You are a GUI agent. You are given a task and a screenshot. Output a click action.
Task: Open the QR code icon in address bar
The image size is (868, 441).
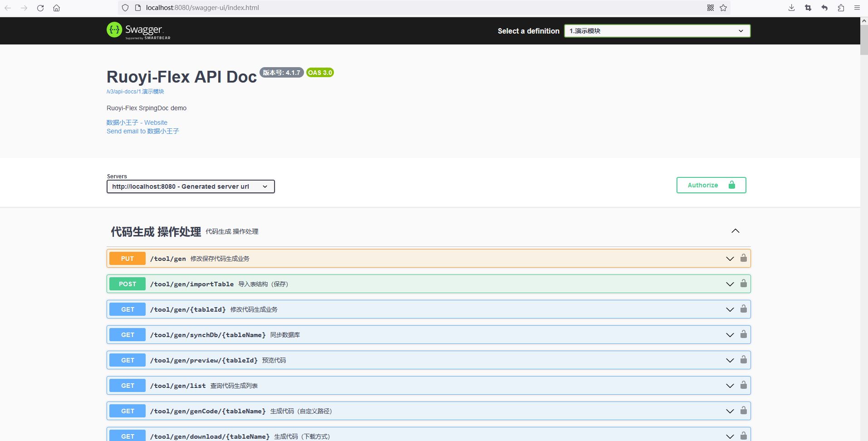pyautogui.click(x=711, y=8)
